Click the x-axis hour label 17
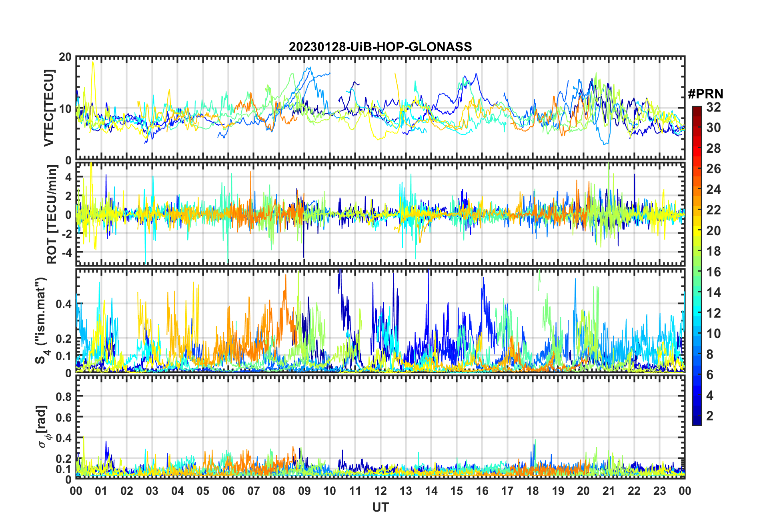761x532 pixels. tap(507, 491)
